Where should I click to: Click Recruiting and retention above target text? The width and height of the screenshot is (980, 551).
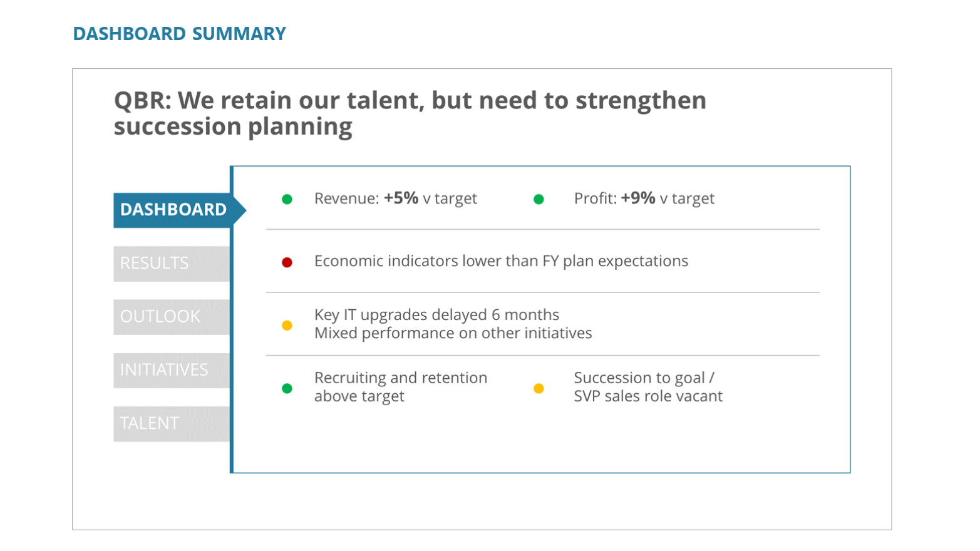tap(400, 387)
